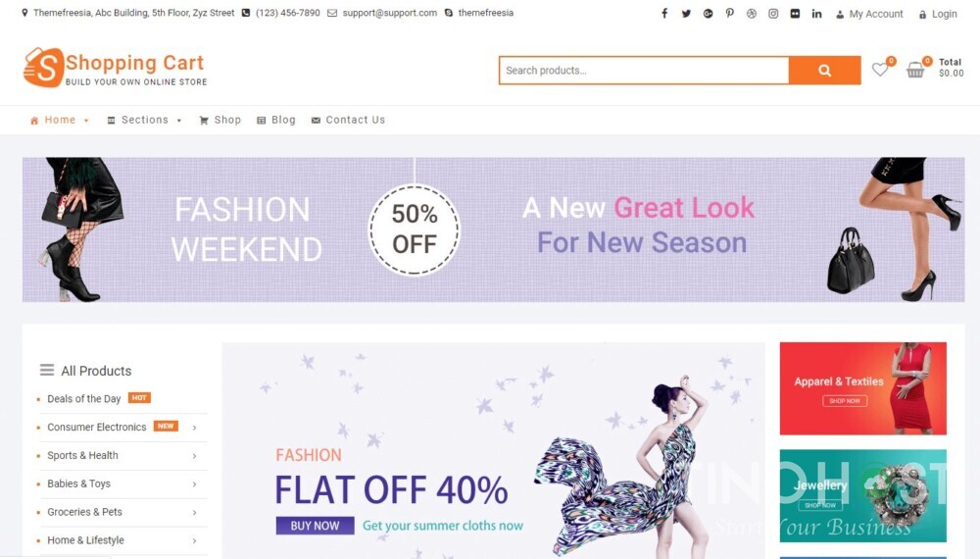Click in the Search products field
The image size is (980, 559).
tap(644, 70)
